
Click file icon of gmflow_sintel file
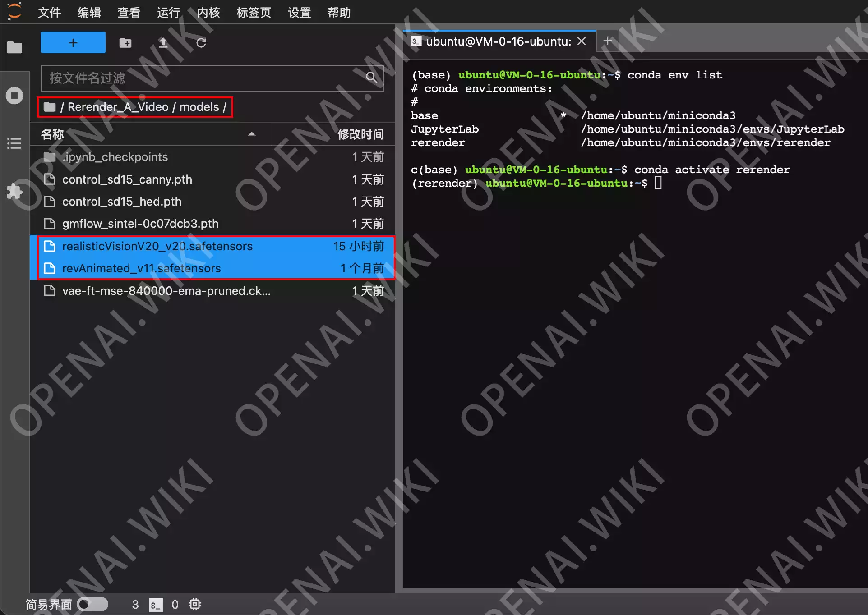[50, 224]
